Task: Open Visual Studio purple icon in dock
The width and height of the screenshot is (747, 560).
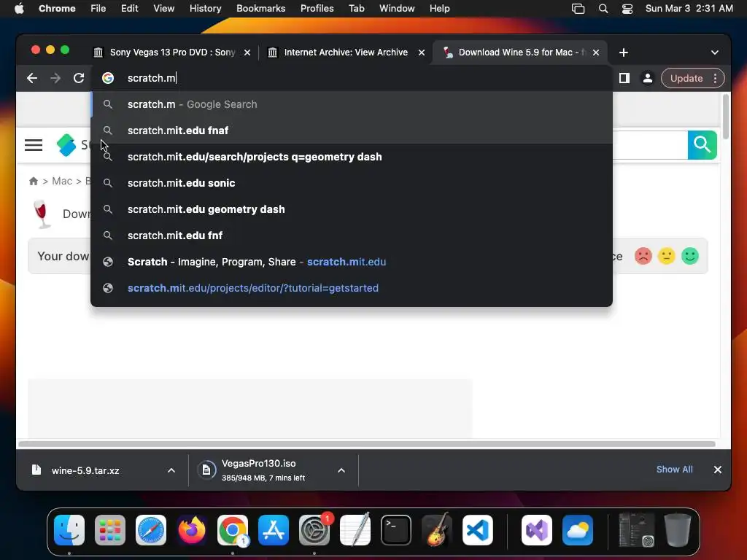Action: click(537, 530)
